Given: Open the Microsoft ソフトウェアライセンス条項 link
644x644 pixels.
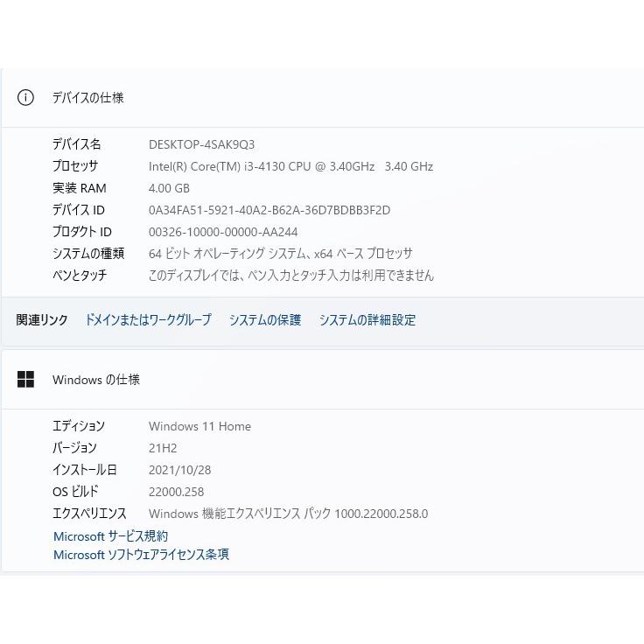Looking at the screenshot, I should coord(141,555).
